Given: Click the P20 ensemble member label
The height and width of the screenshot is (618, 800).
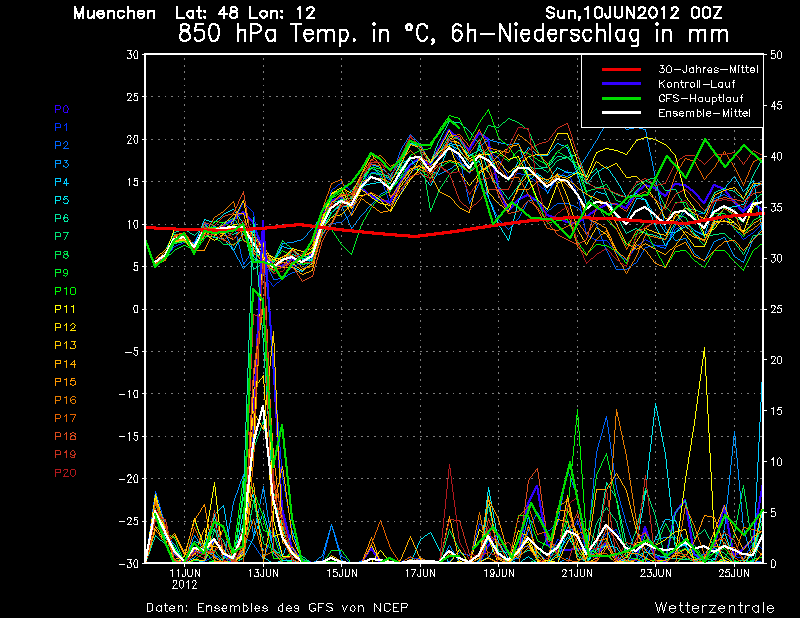Looking at the screenshot, I should click(65, 473).
